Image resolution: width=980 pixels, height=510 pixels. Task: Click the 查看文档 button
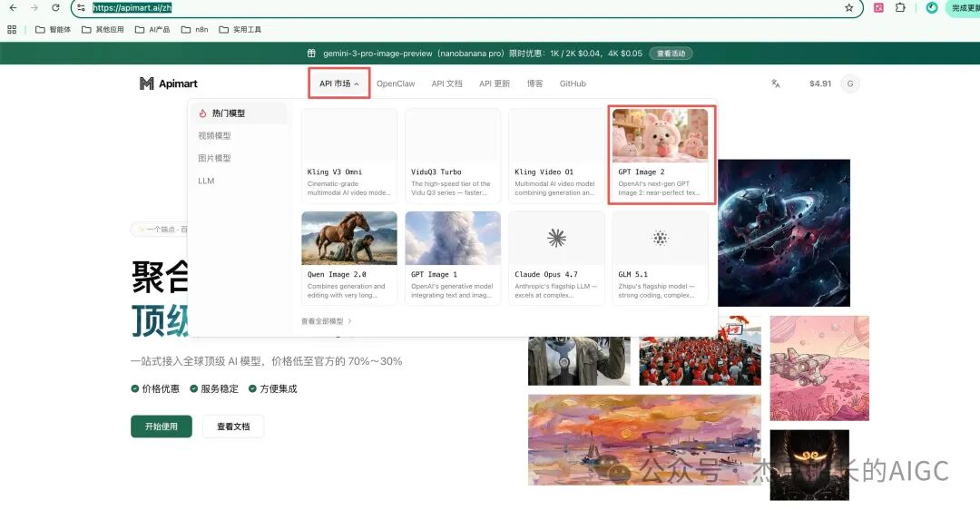(x=233, y=427)
